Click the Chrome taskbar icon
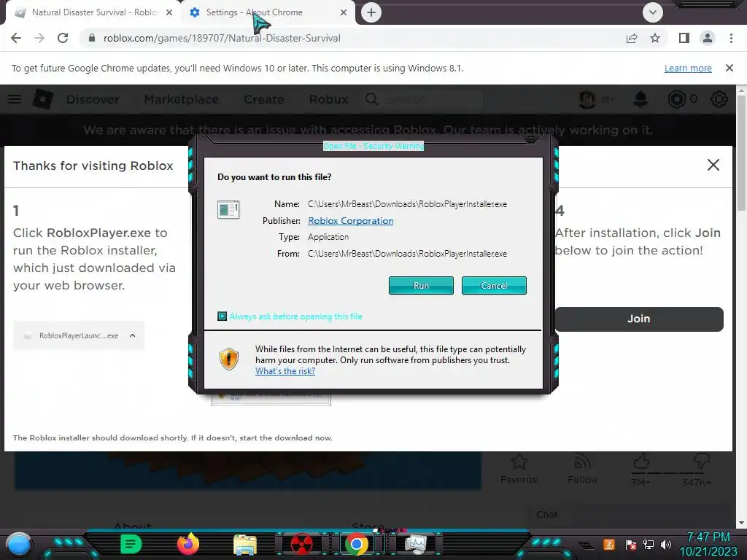 357,544
